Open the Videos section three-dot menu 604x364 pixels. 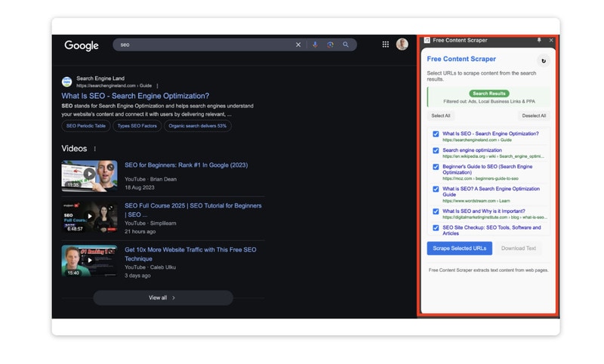(95, 149)
